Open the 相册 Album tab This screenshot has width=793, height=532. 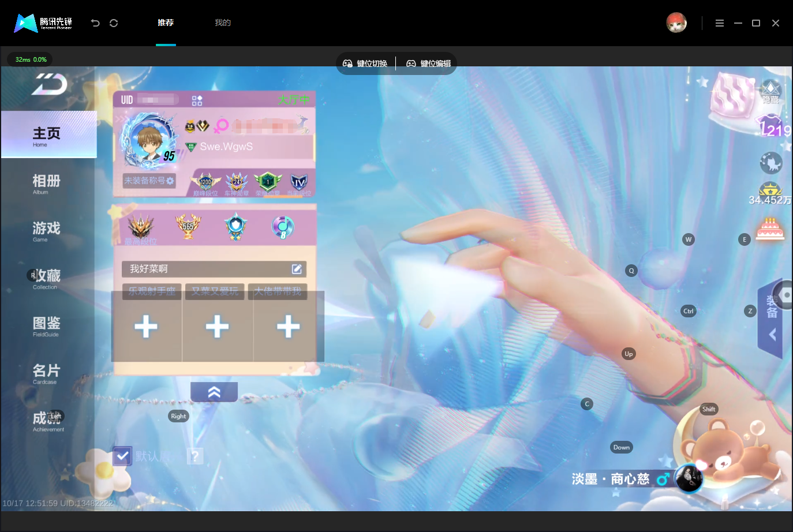[46, 184]
